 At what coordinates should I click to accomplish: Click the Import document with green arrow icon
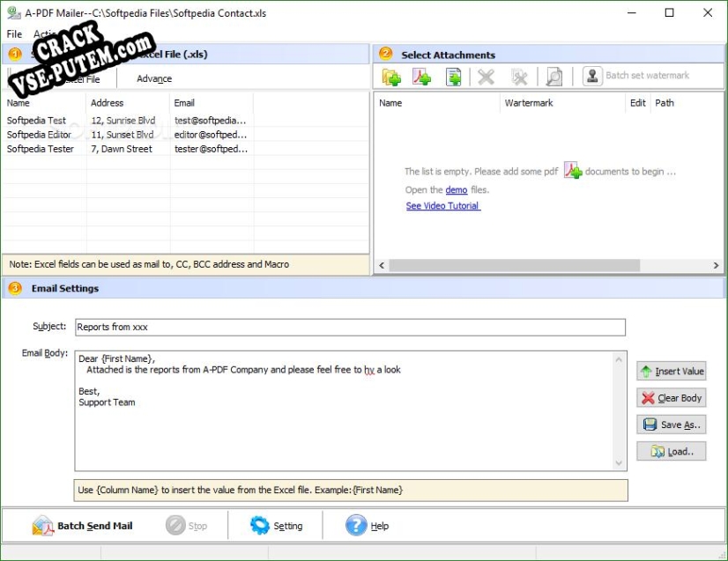[452, 77]
